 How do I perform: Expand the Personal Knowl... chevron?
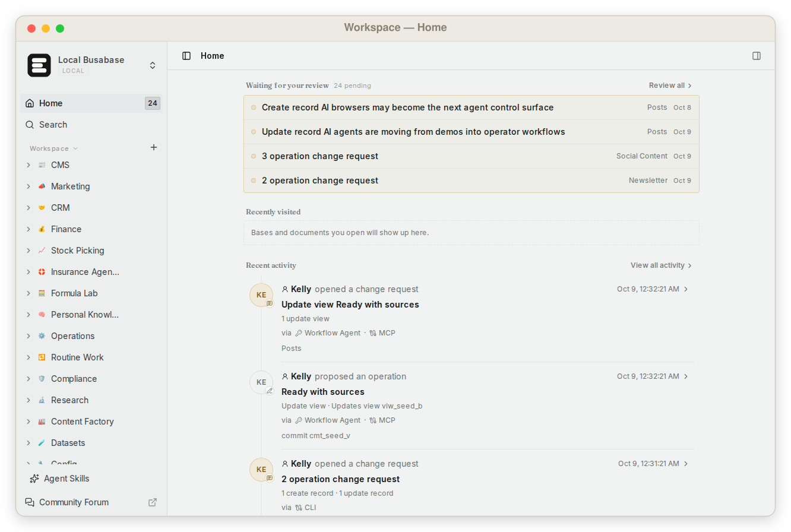(28, 315)
